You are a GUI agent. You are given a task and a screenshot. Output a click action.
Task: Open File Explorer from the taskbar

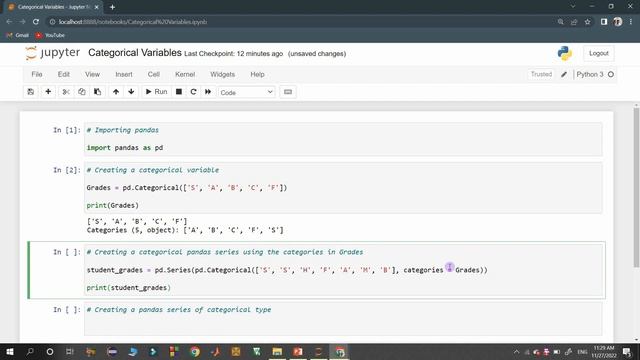pyautogui.click(x=278, y=351)
